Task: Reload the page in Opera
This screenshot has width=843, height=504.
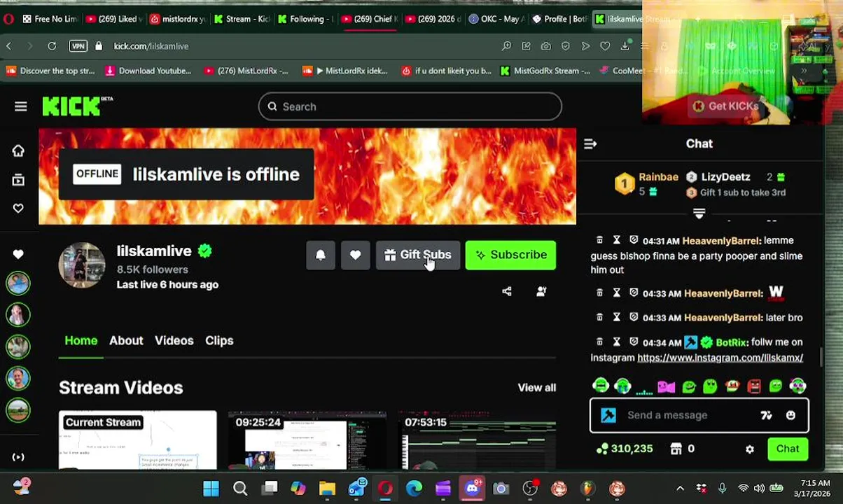Action: click(x=52, y=46)
